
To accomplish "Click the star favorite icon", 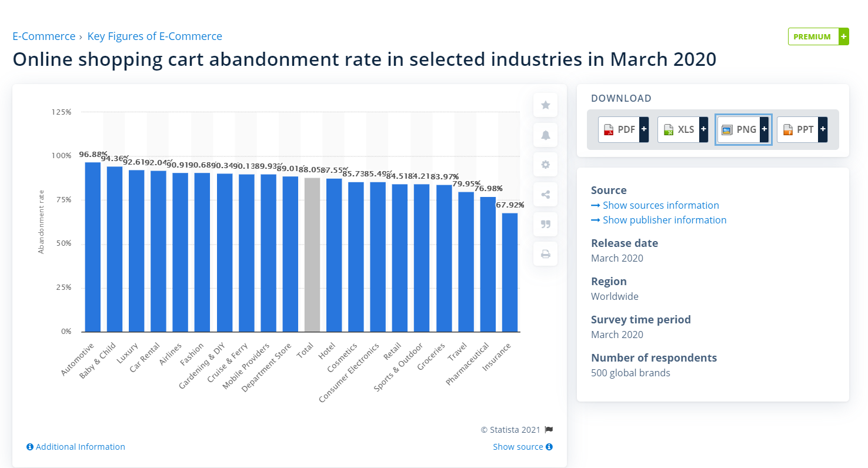I will [x=545, y=105].
